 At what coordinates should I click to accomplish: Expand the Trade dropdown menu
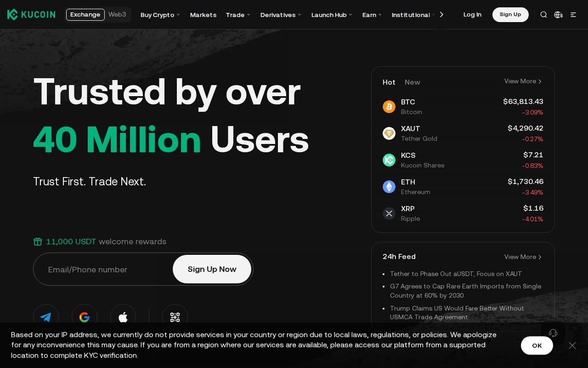(238, 15)
